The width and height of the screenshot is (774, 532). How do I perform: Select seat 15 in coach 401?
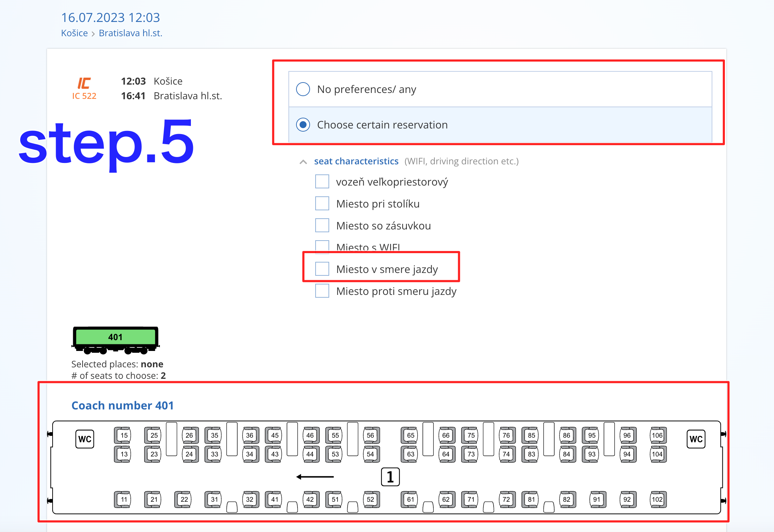[123, 435]
